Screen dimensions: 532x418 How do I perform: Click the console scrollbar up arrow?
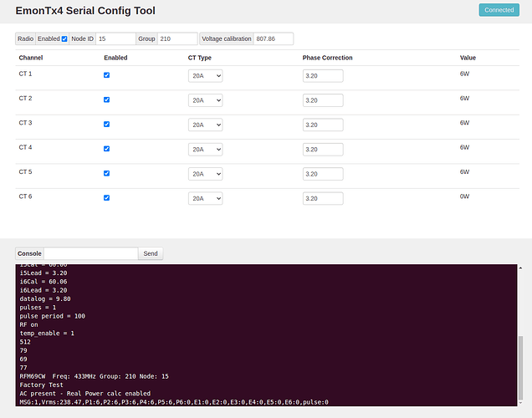[x=520, y=268]
